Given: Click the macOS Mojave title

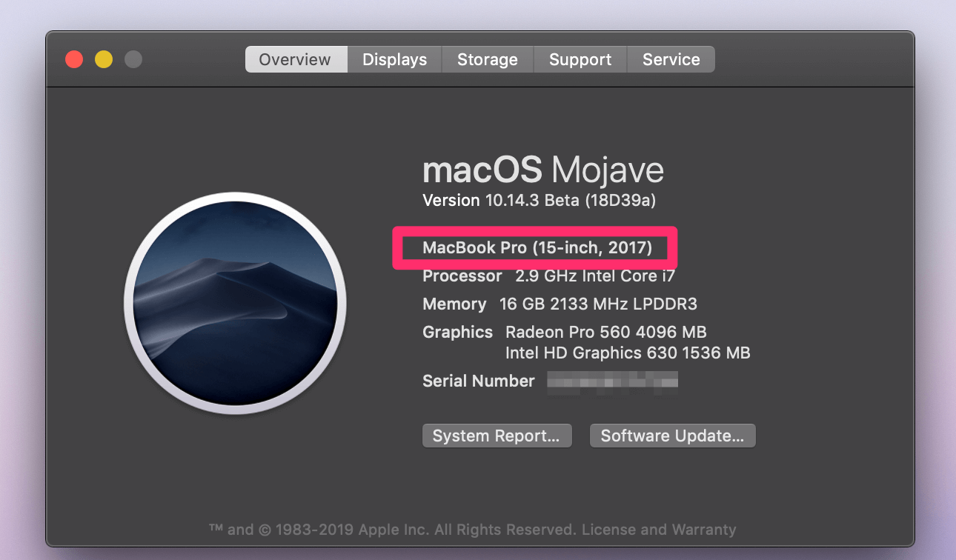Looking at the screenshot, I should tap(542, 170).
